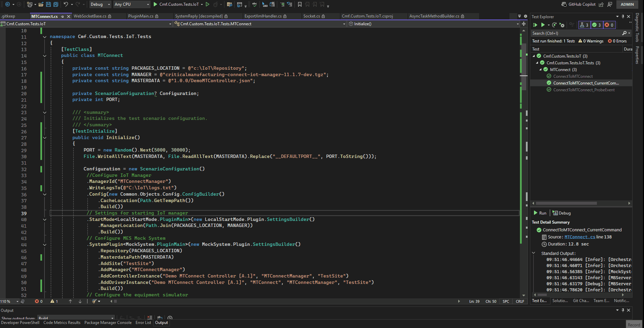Toggle the auto-hide pin of Test Explorer panel
644x328 pixels.
pyautogui.click(x=623, y=17)
